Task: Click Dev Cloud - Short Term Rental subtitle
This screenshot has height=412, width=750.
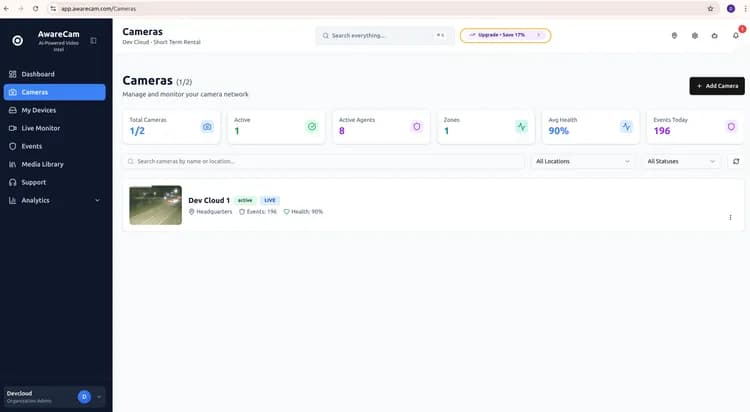Action: (x=161, y=42)
